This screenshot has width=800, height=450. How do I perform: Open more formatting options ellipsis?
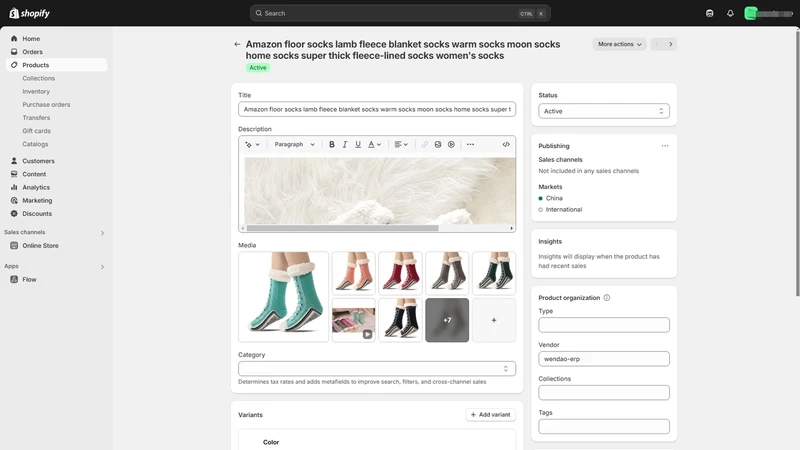(470, 144)
